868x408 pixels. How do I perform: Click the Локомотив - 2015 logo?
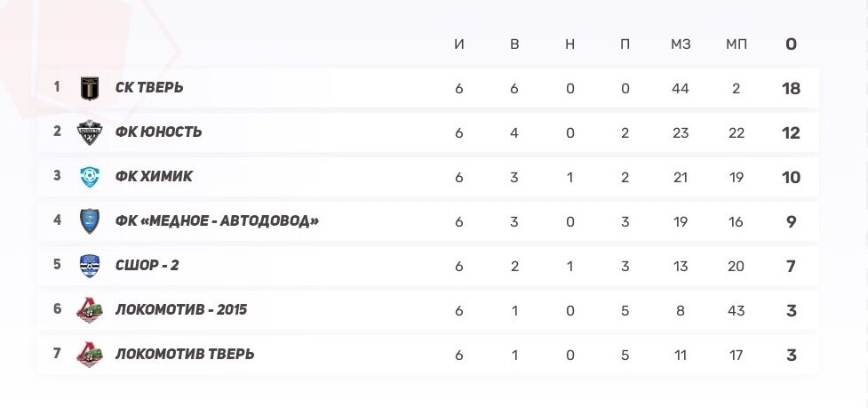[90, 309]
